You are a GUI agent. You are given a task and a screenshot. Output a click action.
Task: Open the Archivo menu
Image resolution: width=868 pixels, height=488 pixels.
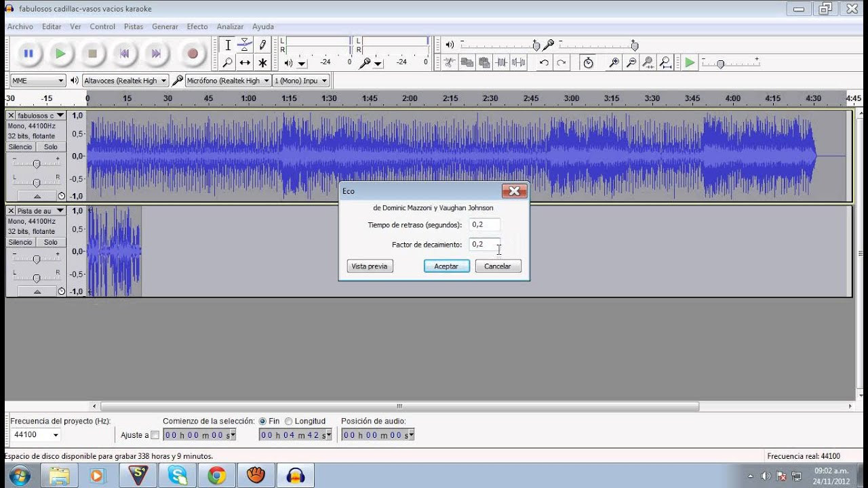tap(20, 26)
